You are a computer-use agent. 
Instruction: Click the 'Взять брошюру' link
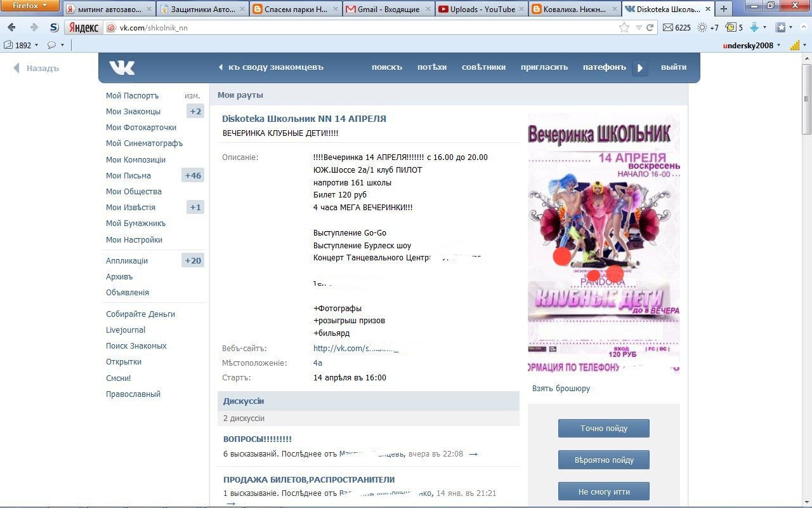561,389
